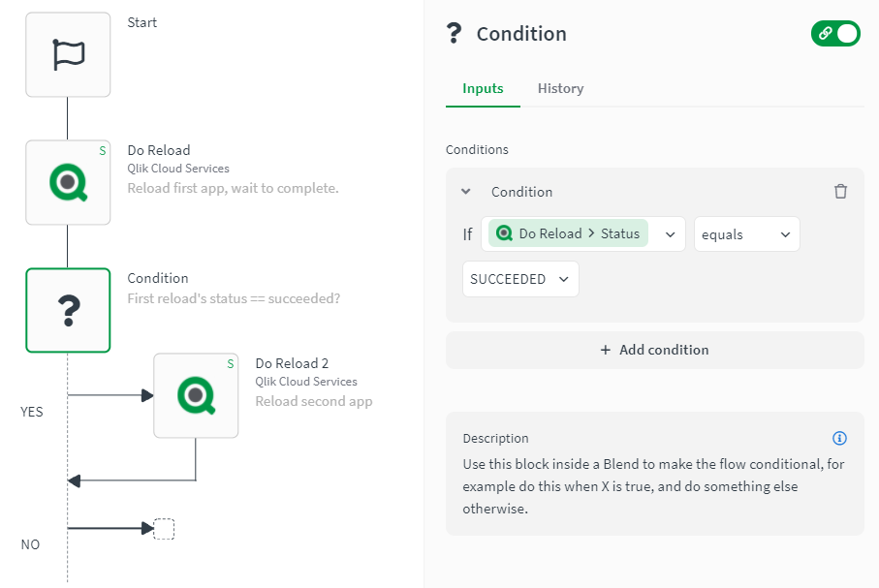
Task: Click the Start flag block icon
Action: pyautogui.click(x=68, y=54)
